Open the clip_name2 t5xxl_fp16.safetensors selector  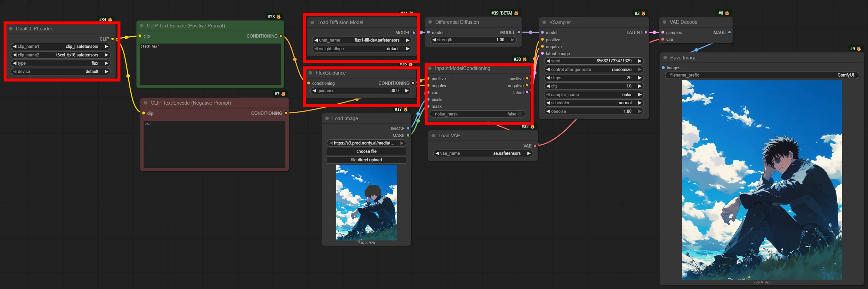[61, 55]
